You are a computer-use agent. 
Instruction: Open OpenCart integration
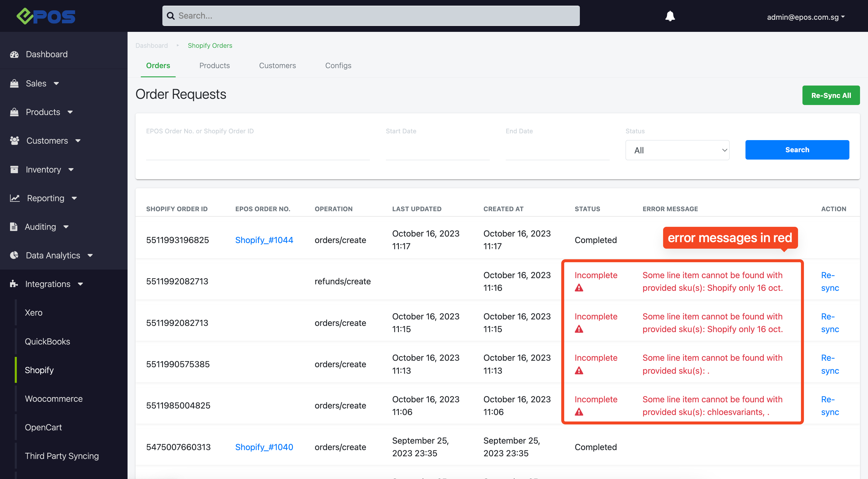coord(43,427)
